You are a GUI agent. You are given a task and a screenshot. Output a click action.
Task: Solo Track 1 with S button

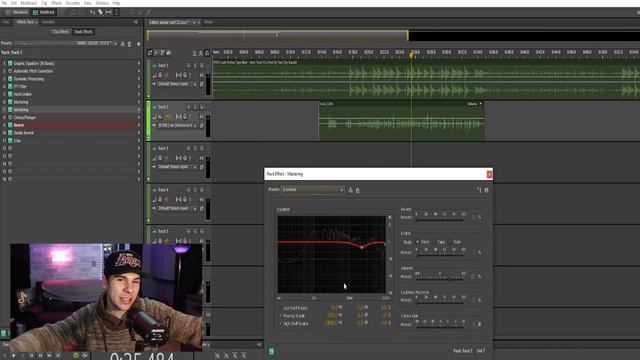pos(195,66)
